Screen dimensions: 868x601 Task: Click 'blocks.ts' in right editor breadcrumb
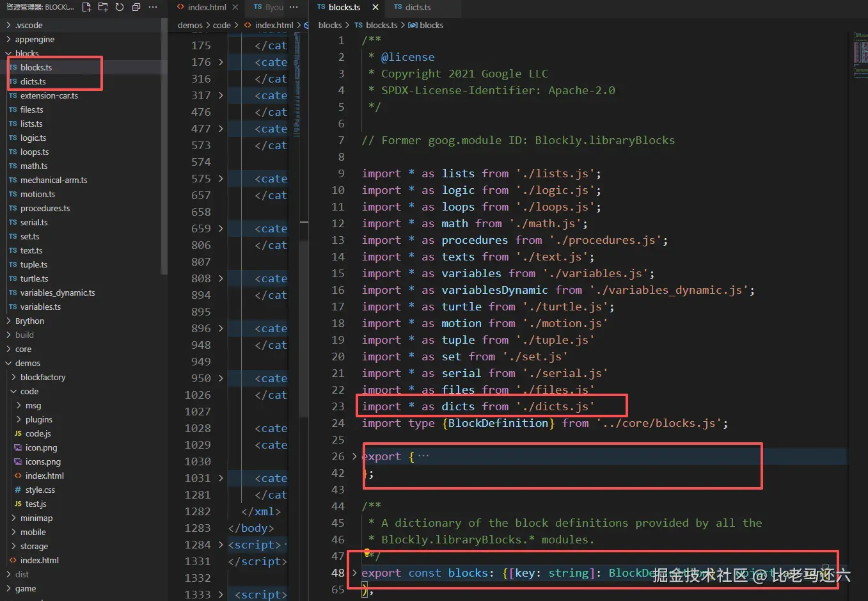coord(381,25)
